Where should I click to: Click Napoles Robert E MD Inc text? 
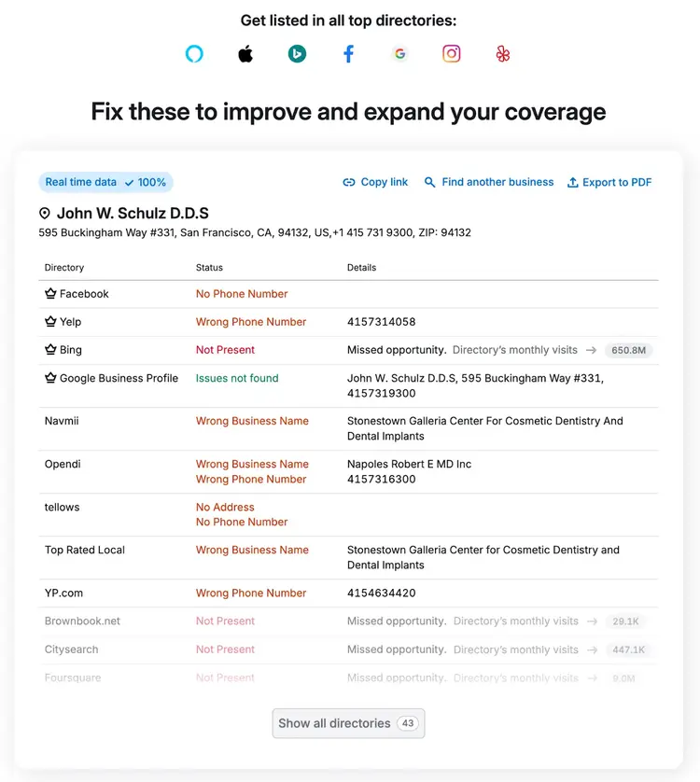pos(409,464)
